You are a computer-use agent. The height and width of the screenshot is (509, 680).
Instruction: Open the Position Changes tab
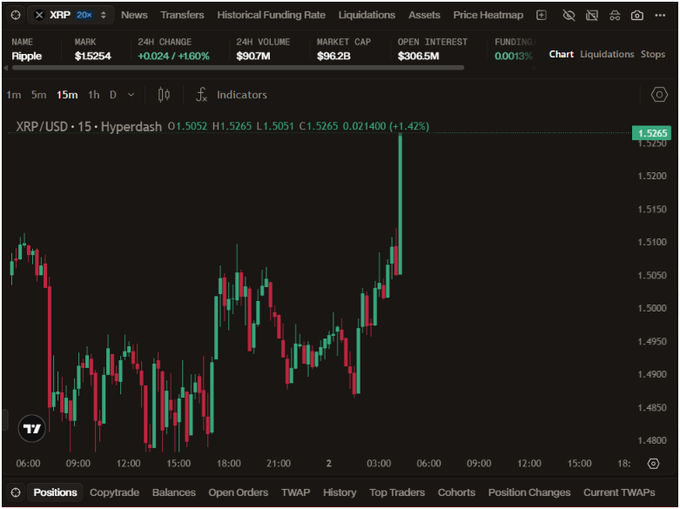pyautogui.click(x=529, y=493)
